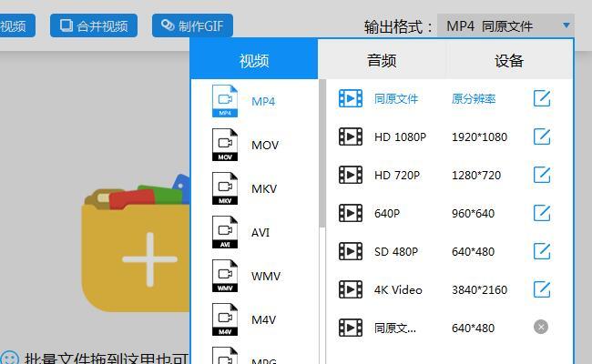
Task: Click the 3840*2160 resolution value
Action: (479, 290)
